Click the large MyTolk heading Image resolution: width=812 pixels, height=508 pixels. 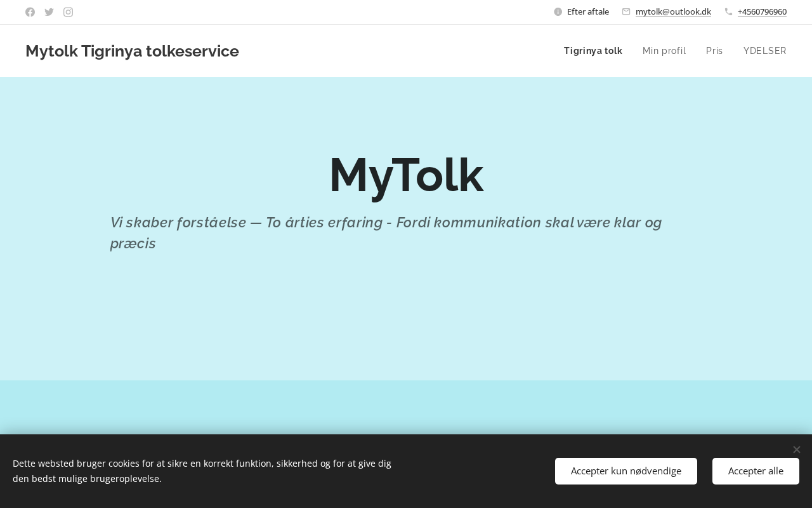[406, 175]
